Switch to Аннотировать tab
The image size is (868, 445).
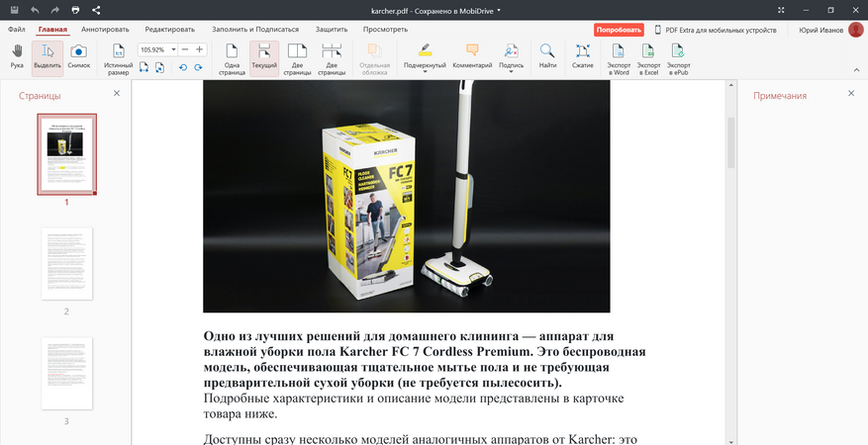coord(105,30)
